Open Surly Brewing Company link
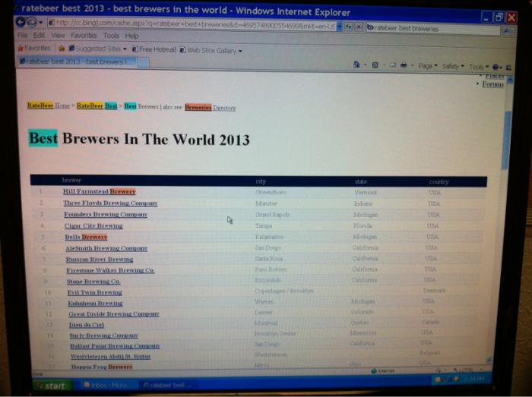 (x=104, y=336)
